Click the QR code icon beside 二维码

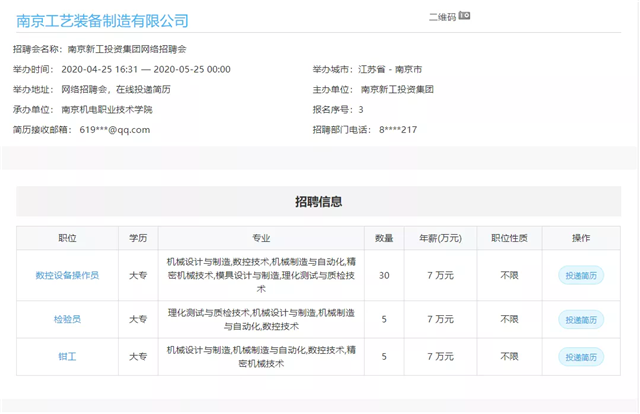coord(464,17)
